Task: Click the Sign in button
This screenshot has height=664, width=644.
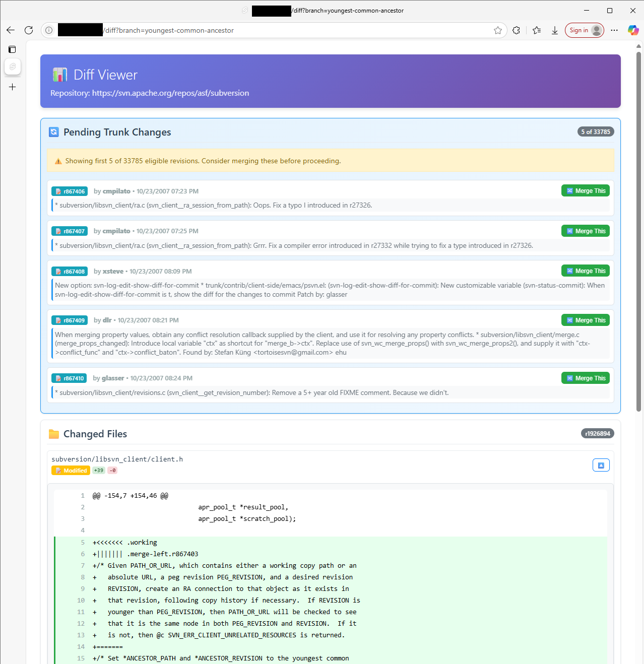Action: coord(583,30)
